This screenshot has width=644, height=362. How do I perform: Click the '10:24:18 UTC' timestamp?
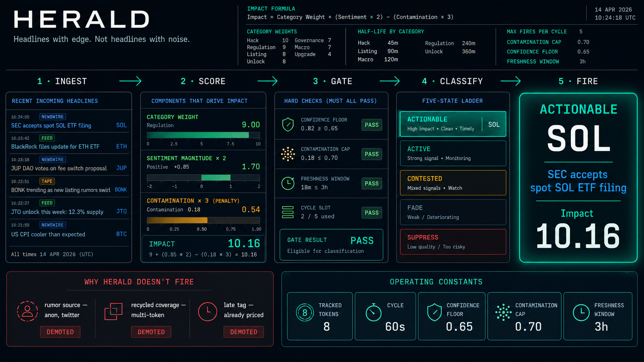click(x=615, y=18)
